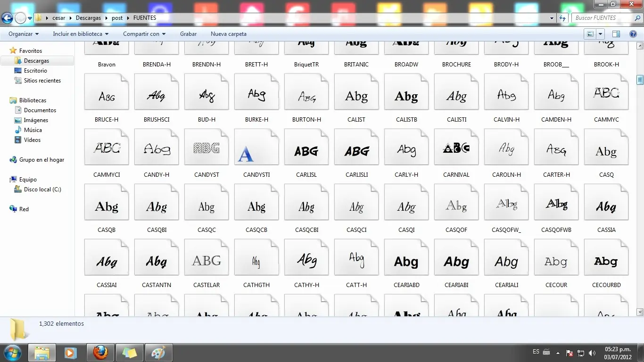Open Disco local (C:) in sidebar
Image resolution: width=644 pixels, height=362 pixels.
pyautogui.click(x=42, y=189)
